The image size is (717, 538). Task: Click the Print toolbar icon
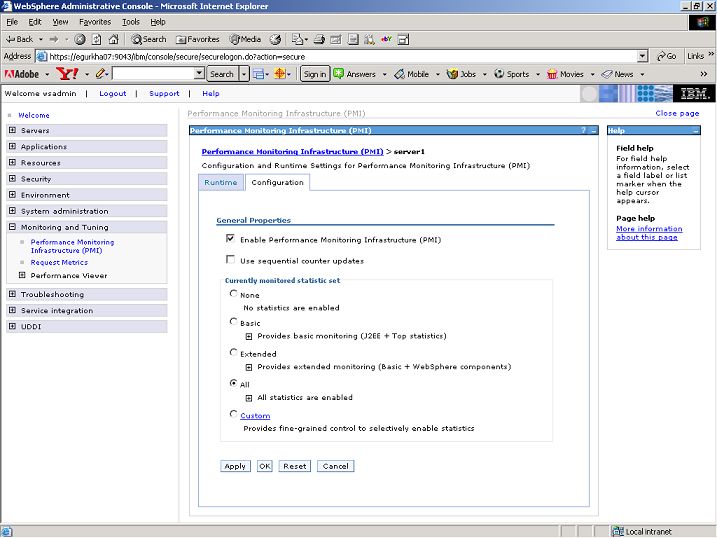(319, 39)
